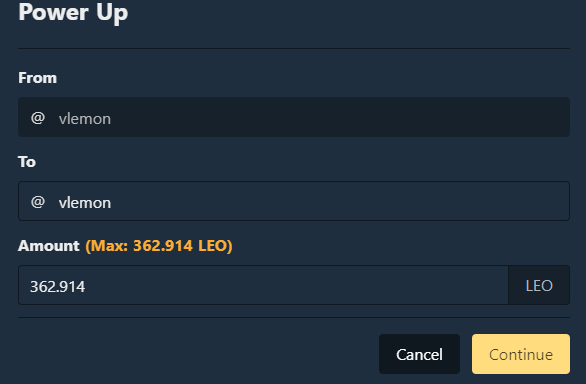The height and width of the screenshot is (384, 586).
Task: Click the @ symbol in the From field
Action: (x=38, y=118)
